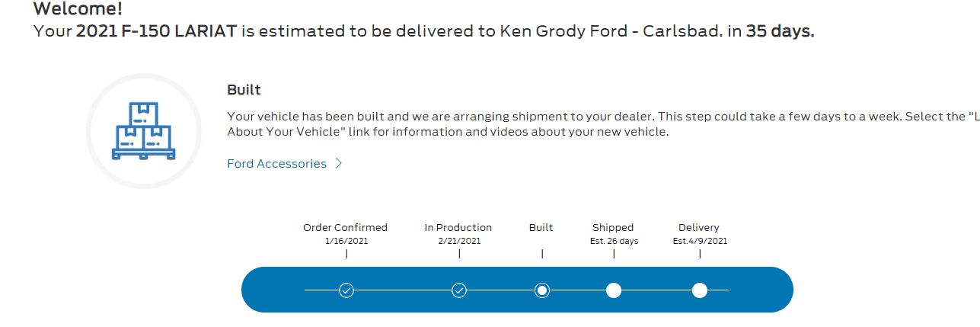The height and width of the screenshot is (327, 980).
Task: Select the Built step circle marker
Action: pyautogui.click(x=542, y=290)
